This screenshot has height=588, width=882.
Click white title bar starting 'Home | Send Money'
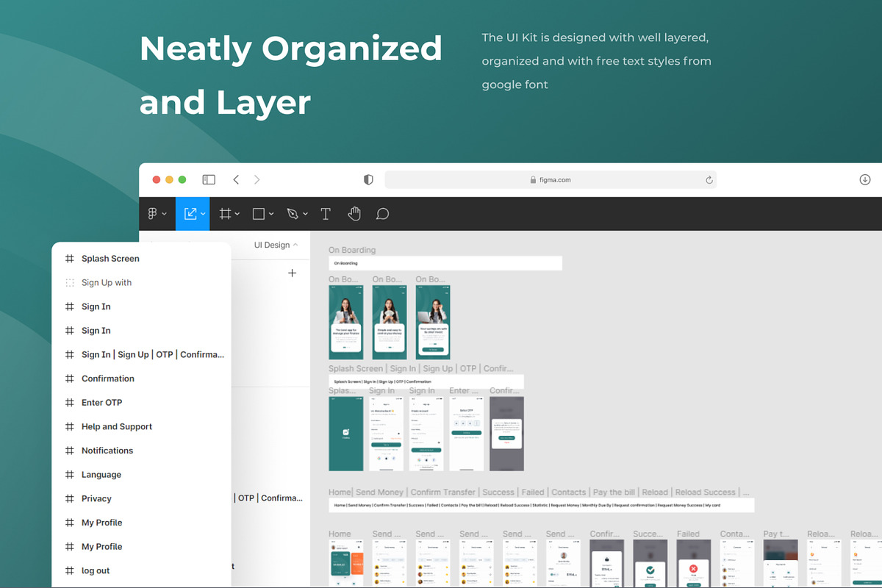pos(541,506)
